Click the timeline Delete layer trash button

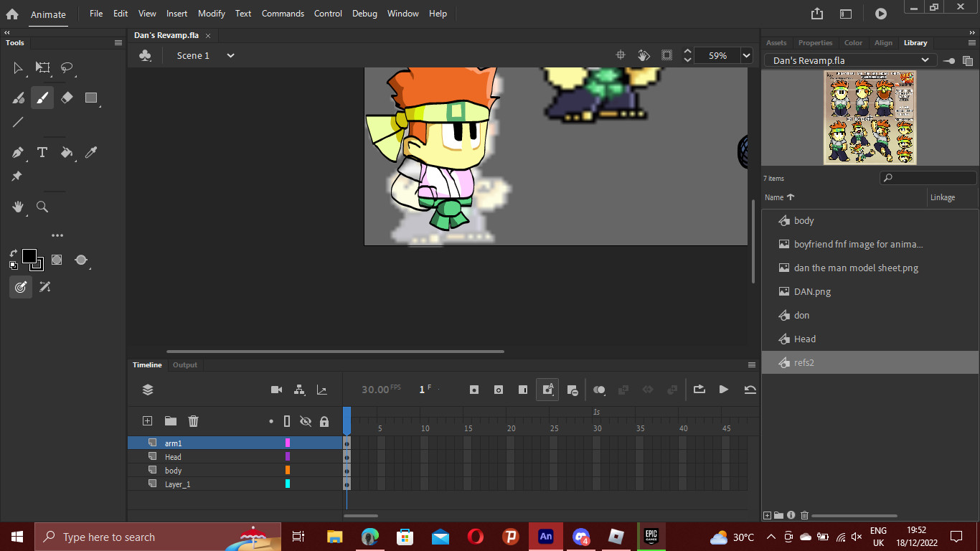[x=193, y=421]
